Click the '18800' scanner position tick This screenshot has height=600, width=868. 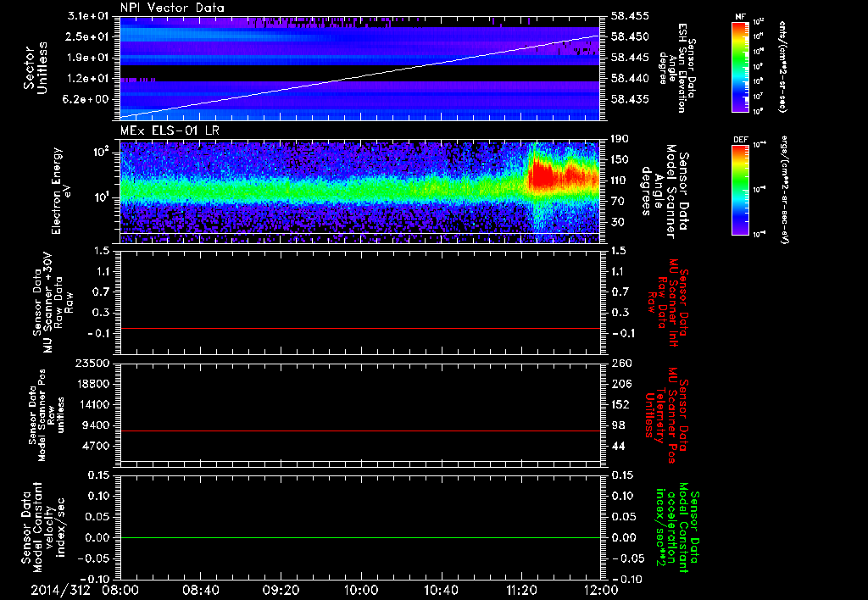(92, 384)
